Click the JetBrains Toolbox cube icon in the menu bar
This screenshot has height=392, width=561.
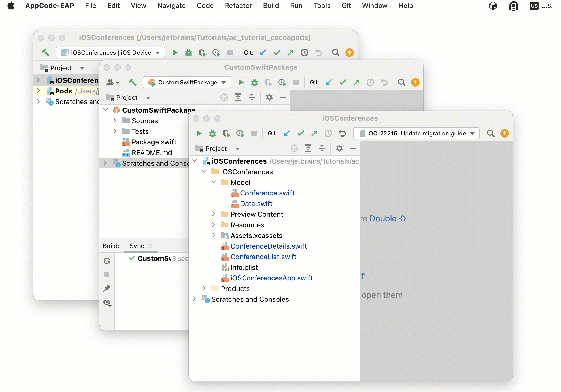tap(493, 6)
